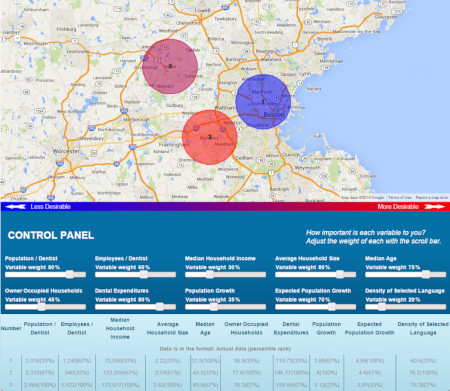Adjust the Median Age weight slider
This screenshot has height=391, width=450.
coord(426,274)
